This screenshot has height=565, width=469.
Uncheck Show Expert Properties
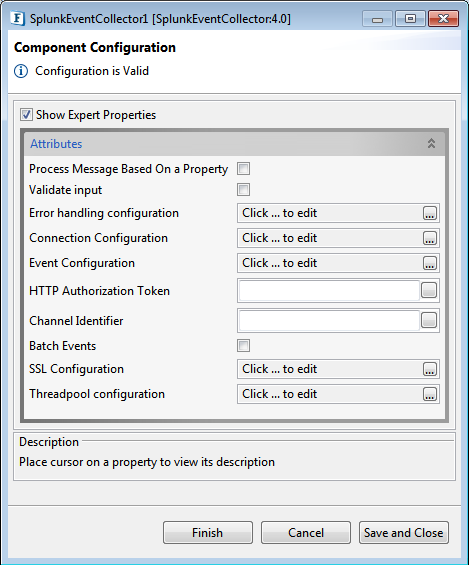coord(26,115)
